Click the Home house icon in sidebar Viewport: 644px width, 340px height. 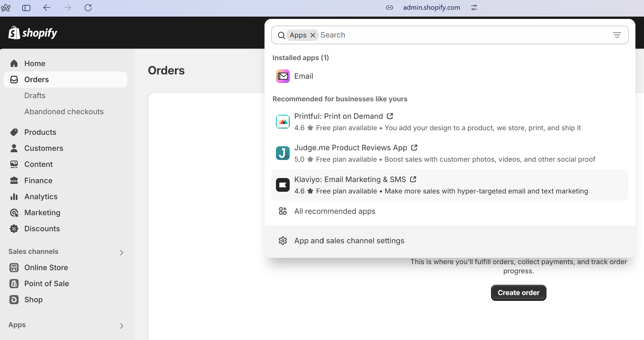click(x=14, y=64)
